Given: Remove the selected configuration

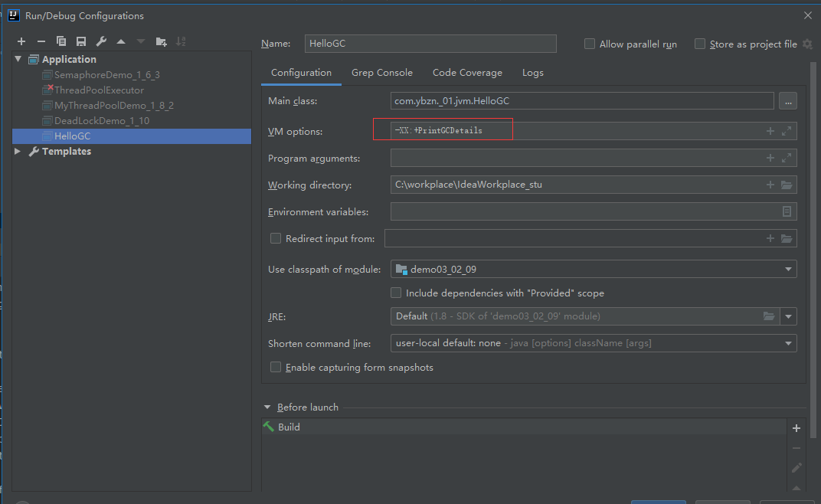Looking at the screenshot, I should coord(41,41).
